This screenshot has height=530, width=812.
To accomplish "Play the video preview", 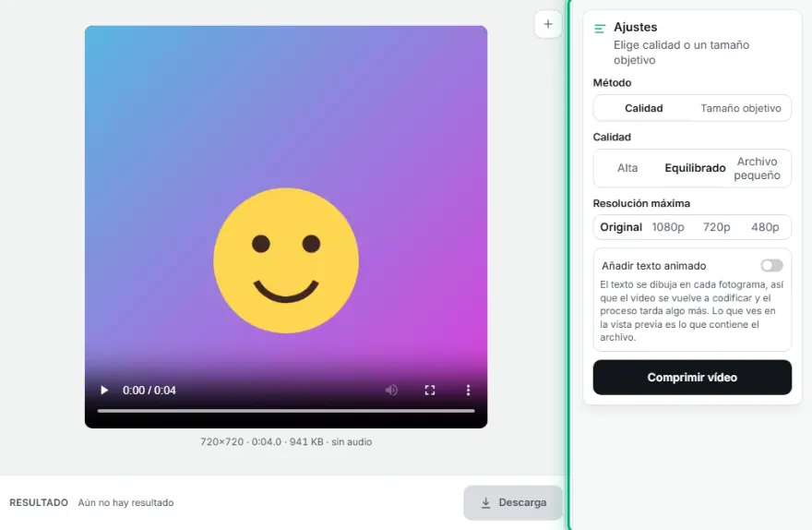I will coord(104,391).
